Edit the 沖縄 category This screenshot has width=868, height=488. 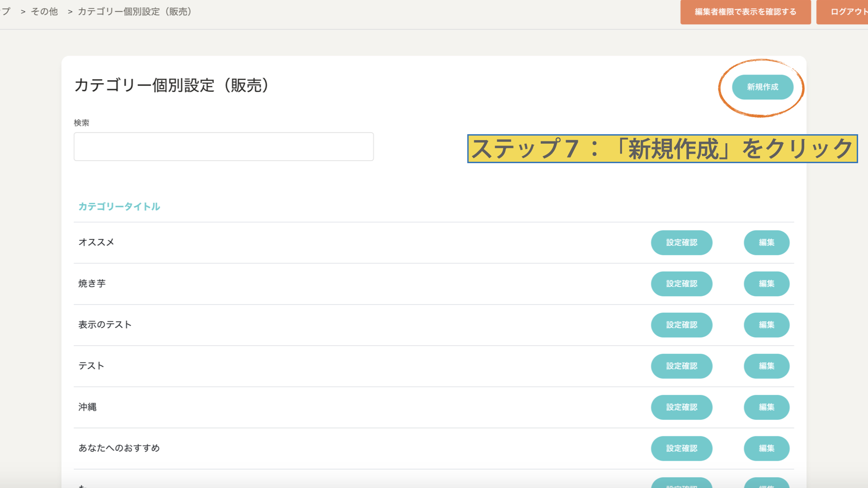(x=766, y=407)
